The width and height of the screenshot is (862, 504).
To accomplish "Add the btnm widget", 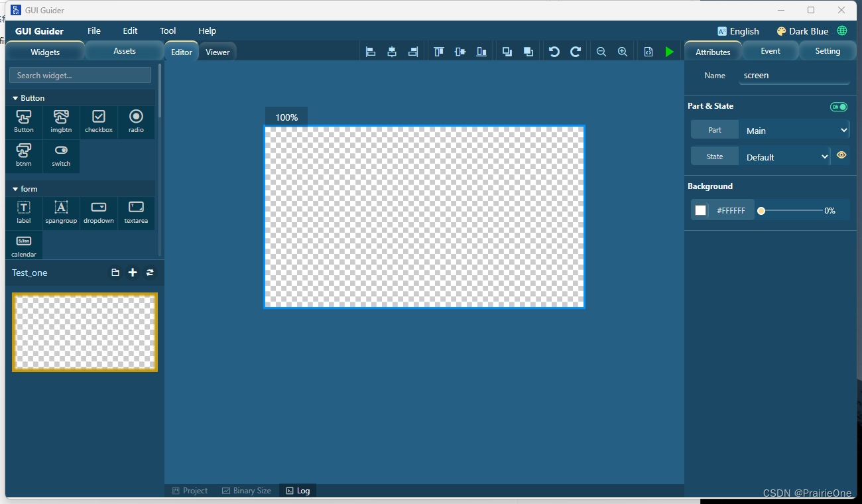I will pyautogui.click(x=24, y=156).
